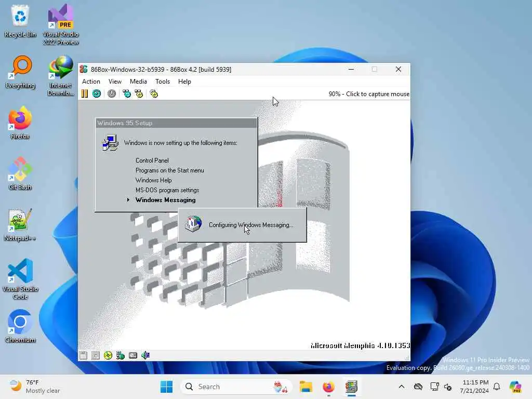Viewport: 532px width, 399px height.
Task: Send Ctrl+Alt+Esc using the toolbar icon
Action: (139, 94)
